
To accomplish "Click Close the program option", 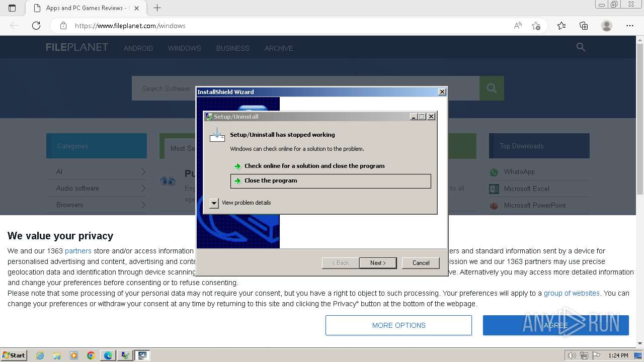I will pyautogui.click(x=331, y=181).
